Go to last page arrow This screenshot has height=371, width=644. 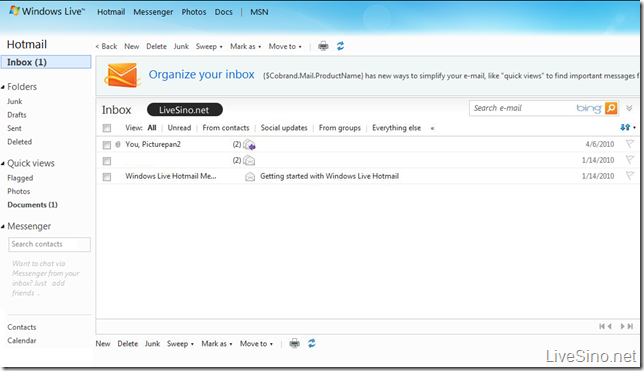click(630, 326)
